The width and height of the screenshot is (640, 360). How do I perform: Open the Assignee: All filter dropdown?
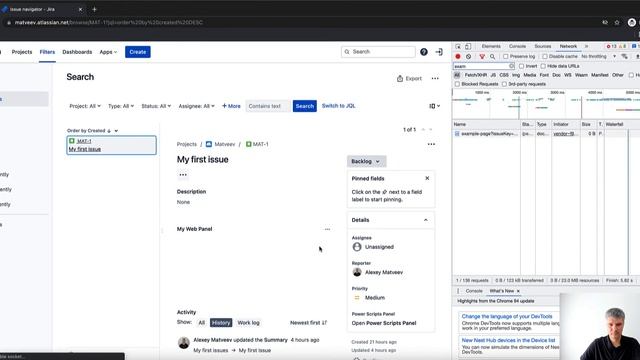point(196,106)
